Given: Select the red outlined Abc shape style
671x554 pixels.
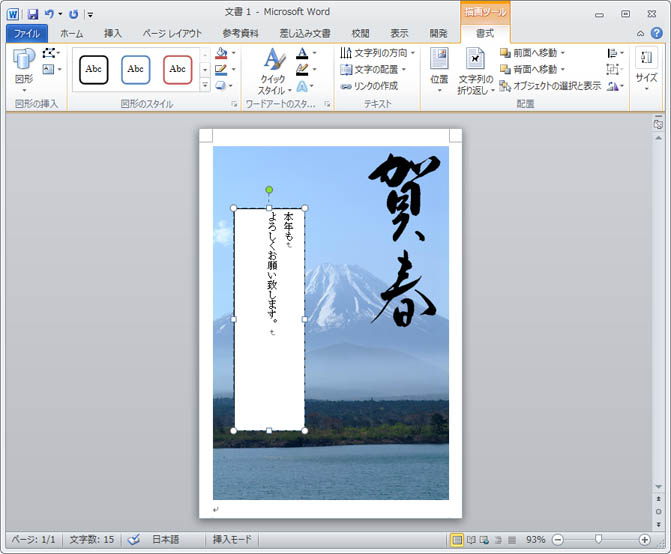Looking at the screenshot, I should click(177, 69).
